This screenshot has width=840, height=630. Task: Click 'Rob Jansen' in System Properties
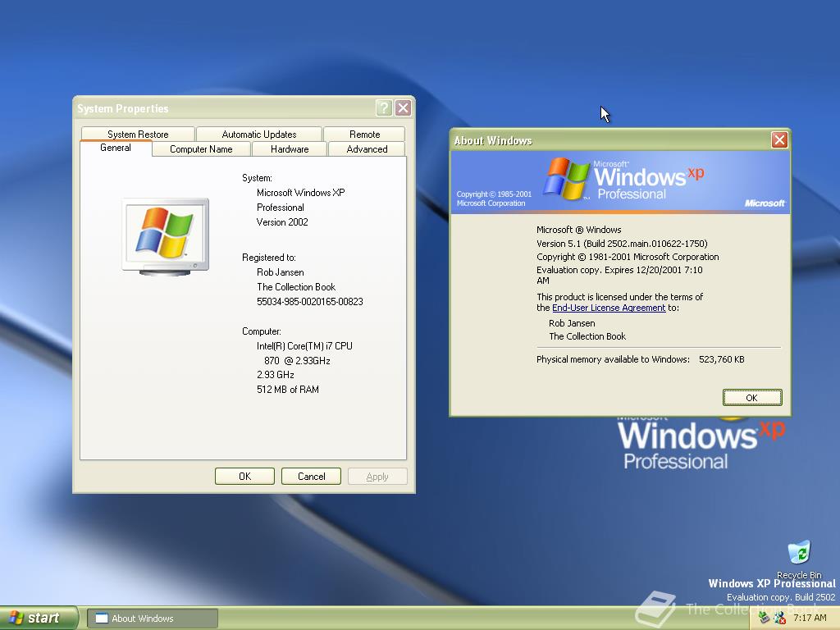point(281,272)
